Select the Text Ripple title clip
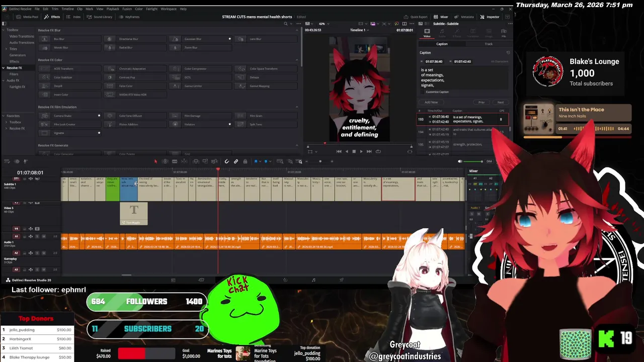The image size is (644, 362). coord(134,214)
